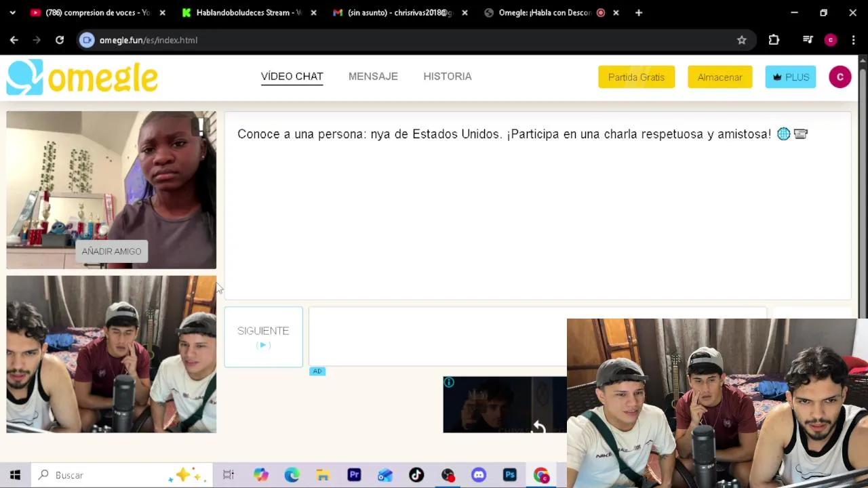This screenshot has width=868, height=488.
Task: Click the AD badge label
Action: [x=317, y=371]
